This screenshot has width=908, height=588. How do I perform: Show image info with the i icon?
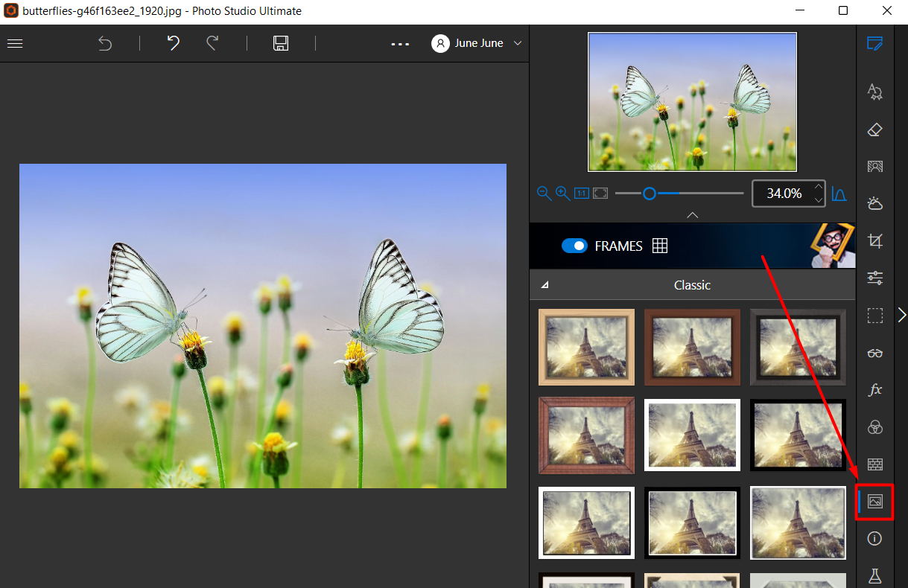click(875, 538)
